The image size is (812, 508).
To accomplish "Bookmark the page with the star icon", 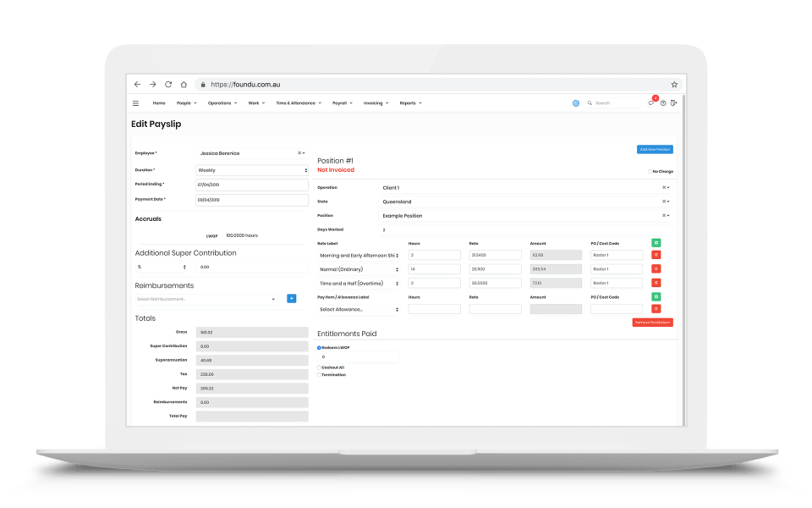I will (674, 85).
